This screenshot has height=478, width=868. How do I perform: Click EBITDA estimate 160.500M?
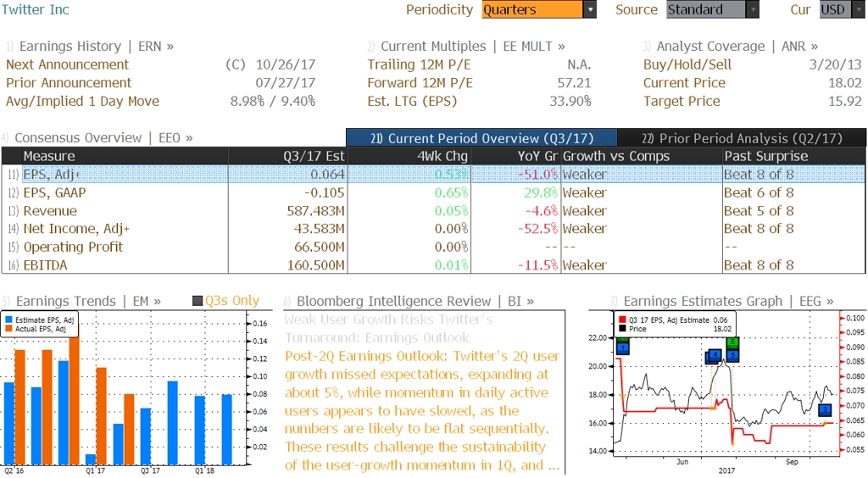click(315, 265)
